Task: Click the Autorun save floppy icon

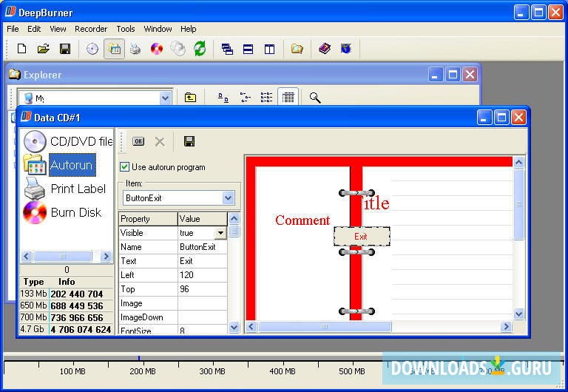Action: pos(189,141)
